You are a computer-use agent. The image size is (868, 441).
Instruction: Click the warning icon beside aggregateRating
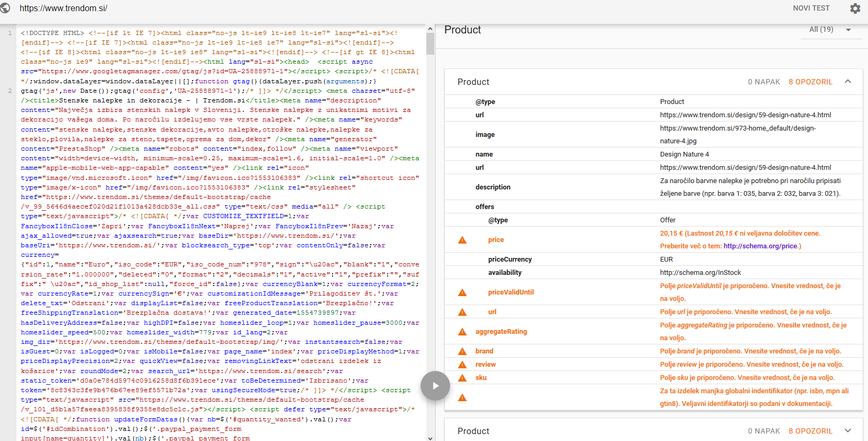462,332
